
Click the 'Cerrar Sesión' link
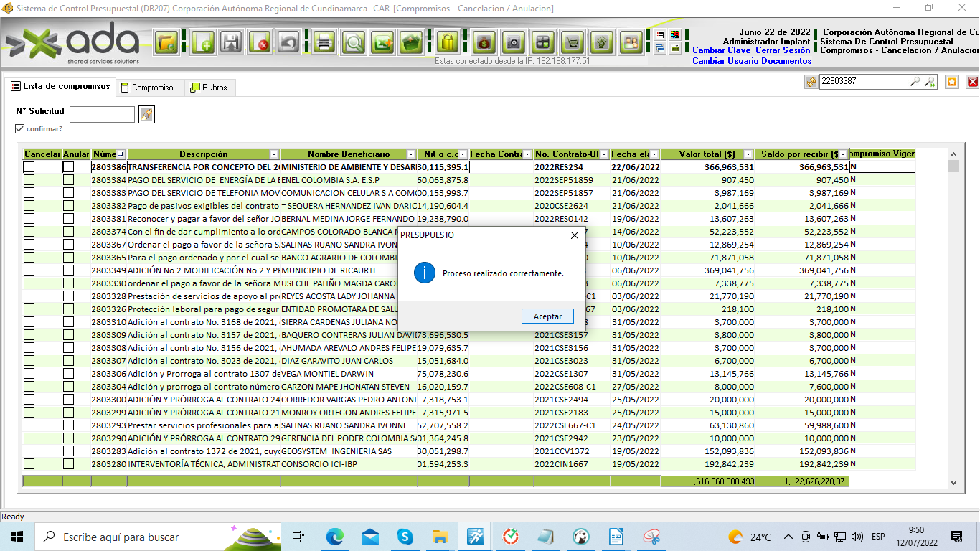[782, 50]
